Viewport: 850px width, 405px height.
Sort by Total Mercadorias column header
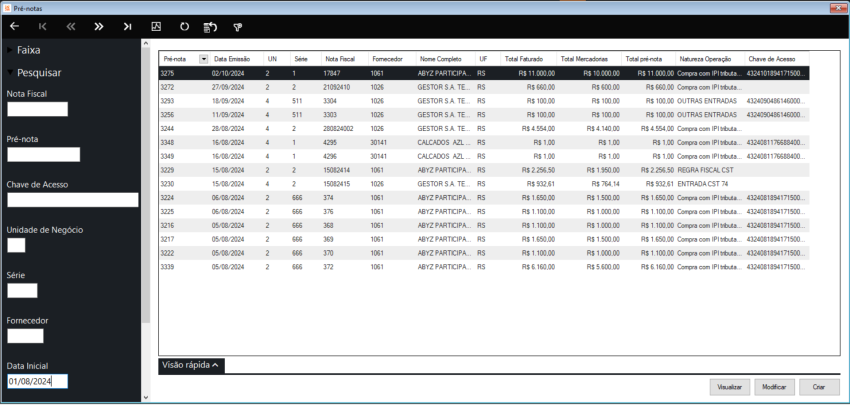coord(589,59)
